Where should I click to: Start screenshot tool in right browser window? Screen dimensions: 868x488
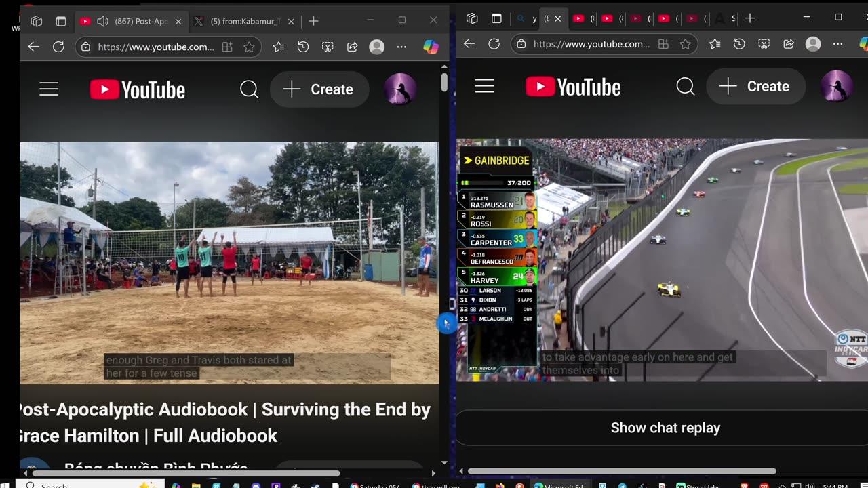(x=764, y=44)
